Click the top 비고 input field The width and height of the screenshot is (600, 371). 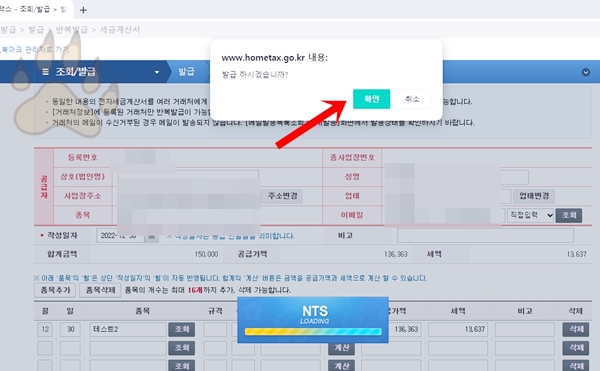tap(485, 236)
